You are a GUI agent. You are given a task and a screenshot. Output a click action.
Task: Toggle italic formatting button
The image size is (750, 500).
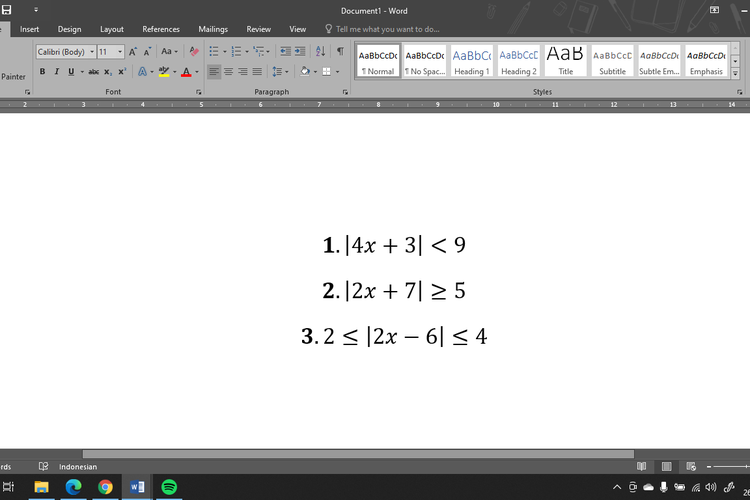[x=56, y=72]
